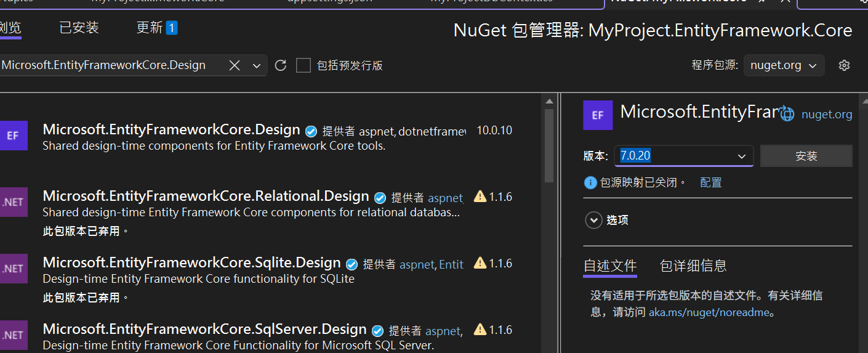Click version 1.1.6 on Relational.Design row
This screenshot has height=353, width=868.
point(500,197)
